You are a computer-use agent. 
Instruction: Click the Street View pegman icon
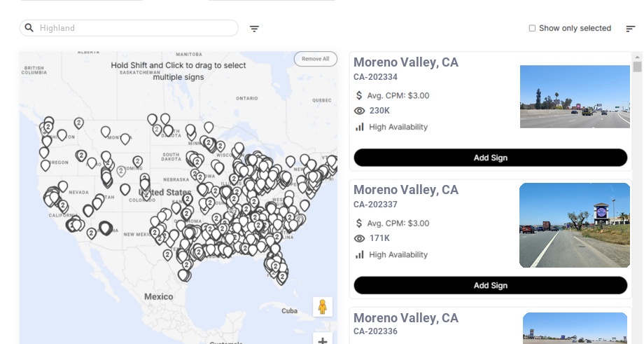coord(322,307)
